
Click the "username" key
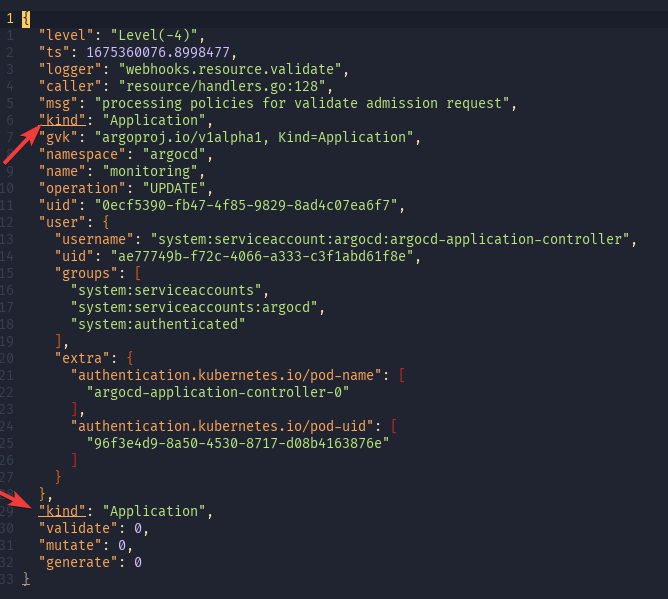point(94,239)
